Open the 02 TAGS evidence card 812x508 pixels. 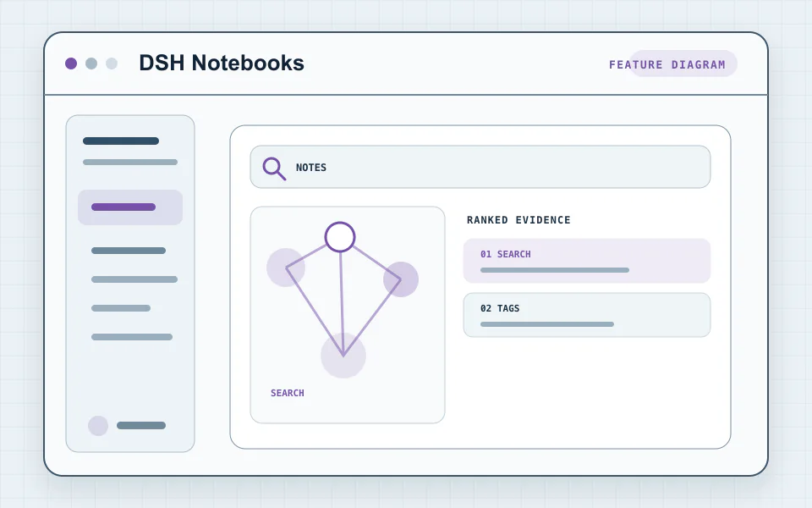(587, 315)
